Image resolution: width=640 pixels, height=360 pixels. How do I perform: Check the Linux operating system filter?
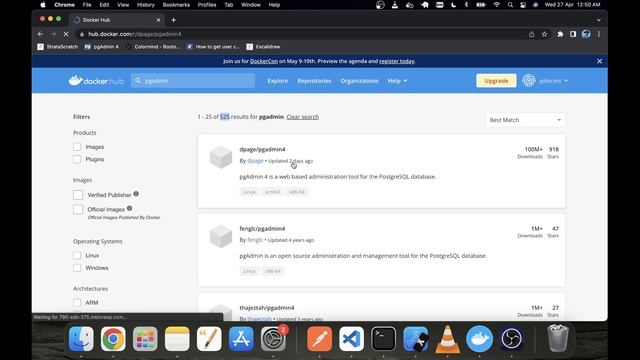pos(77,256)
